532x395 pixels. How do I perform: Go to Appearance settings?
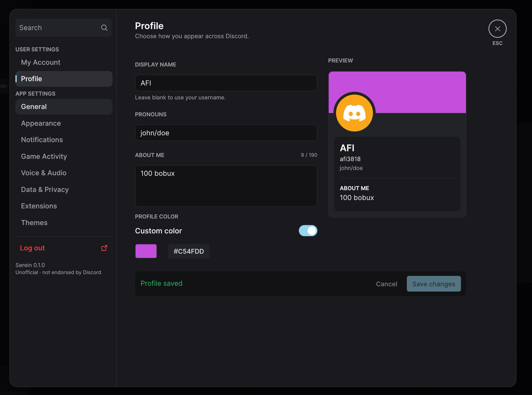[x=64, y=123]
